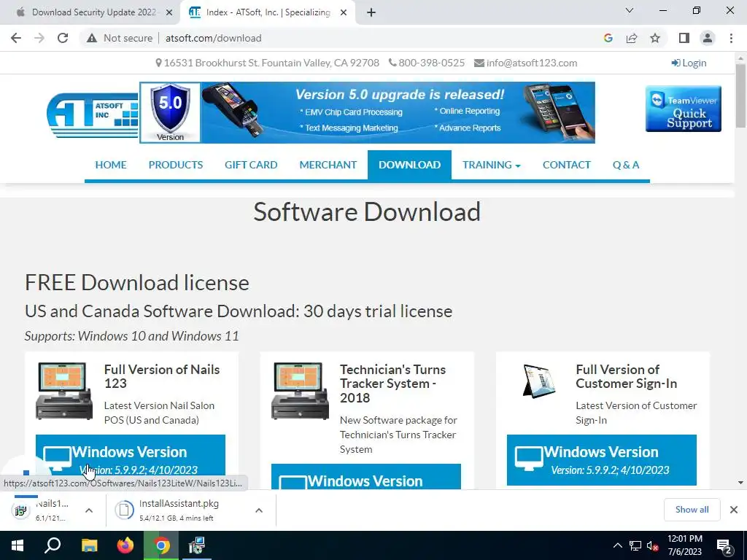Viewport: 747px width, 560px height.
Task: Open the Q & A page
Action: [x=626, y=165]
